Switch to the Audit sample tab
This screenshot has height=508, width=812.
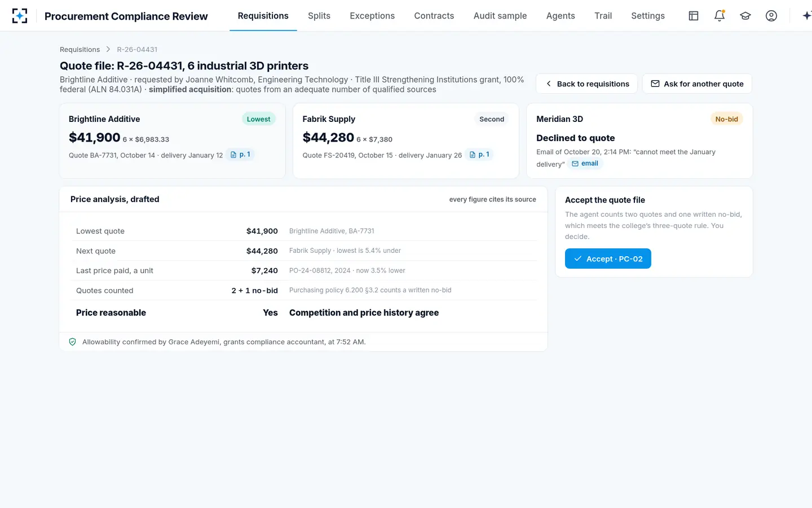pos(500,16)
